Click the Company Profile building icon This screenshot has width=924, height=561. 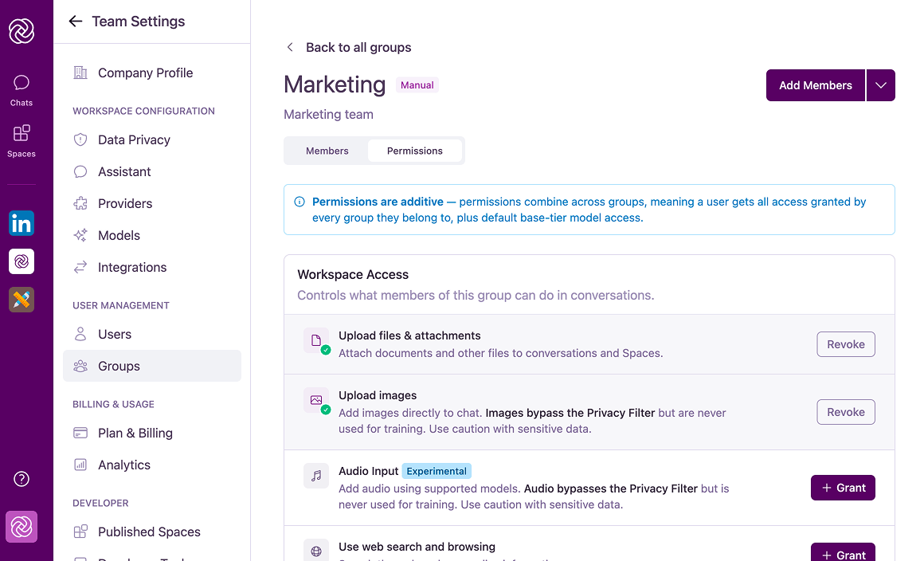[80, 73]
